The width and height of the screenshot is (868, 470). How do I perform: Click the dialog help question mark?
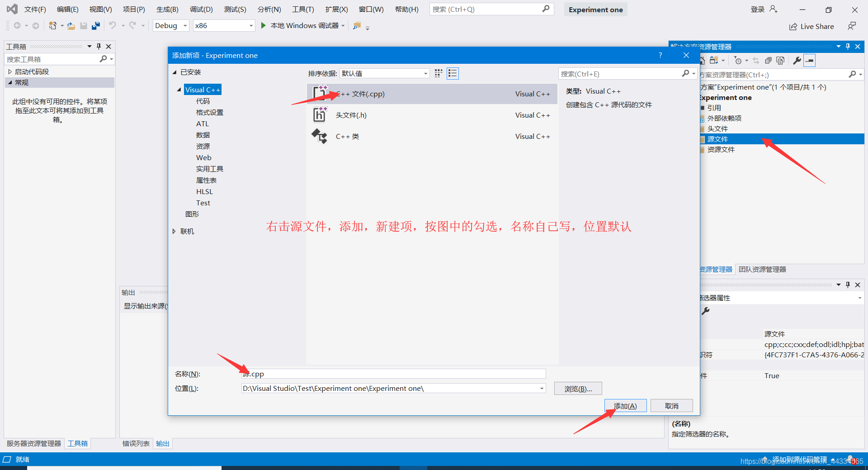[660, 55]
